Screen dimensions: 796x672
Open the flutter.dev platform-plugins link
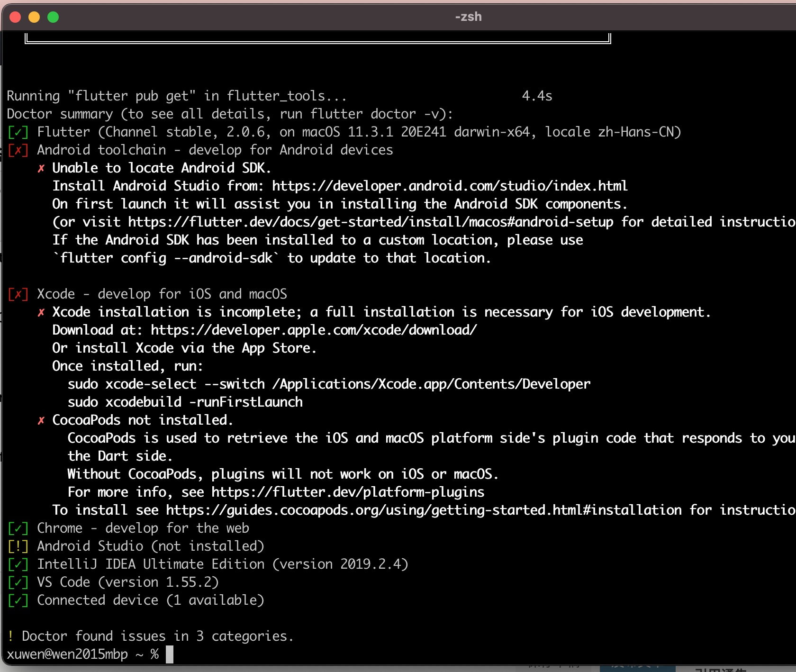pyautogui.click(x=347, y=492)
